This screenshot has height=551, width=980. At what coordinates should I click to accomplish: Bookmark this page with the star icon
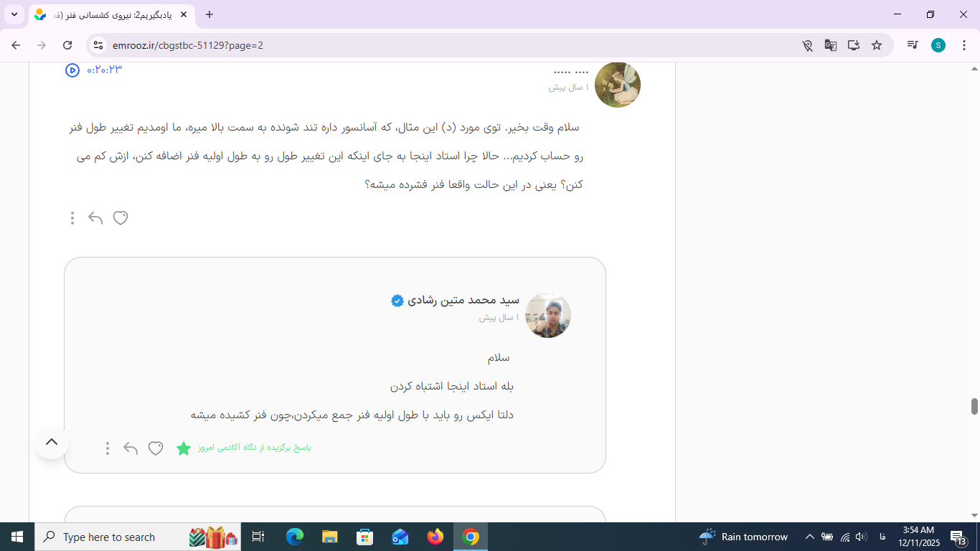[x=876, y=45]
